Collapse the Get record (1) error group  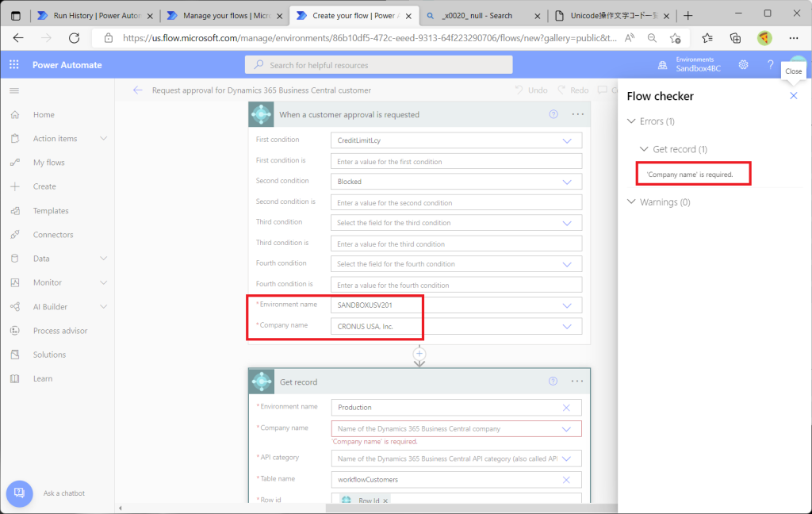(x=644, y=149)
